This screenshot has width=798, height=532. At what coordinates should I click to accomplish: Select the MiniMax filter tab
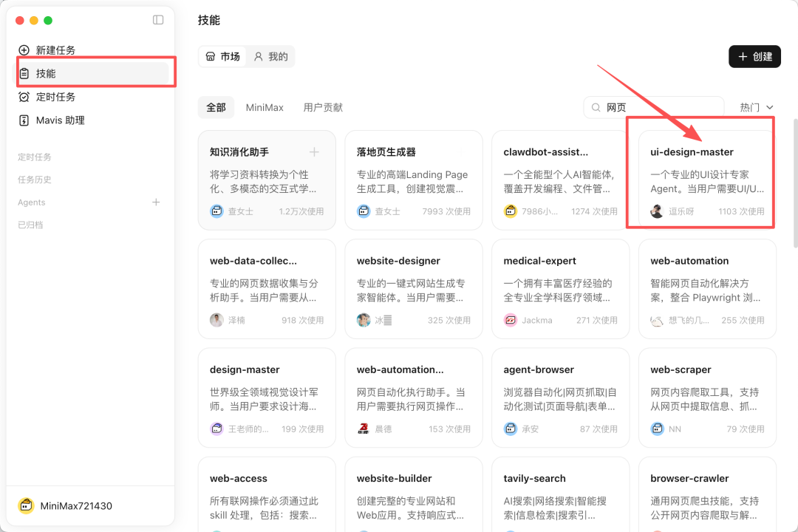[265, 107]
